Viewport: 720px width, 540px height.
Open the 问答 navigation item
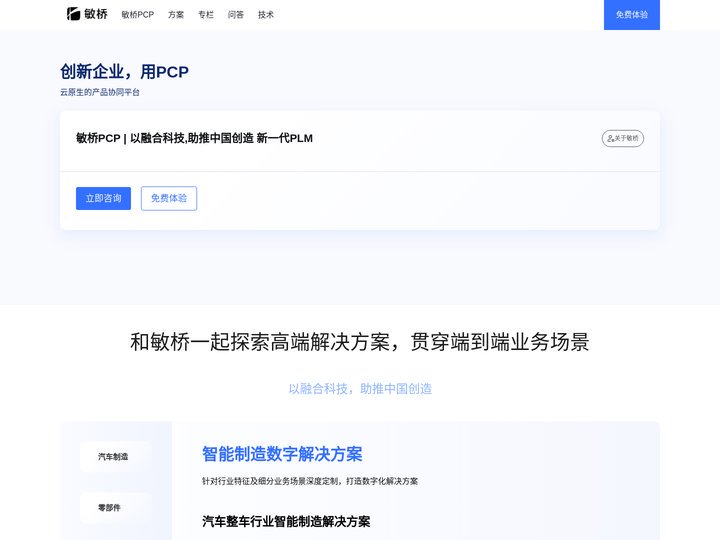click(236, 15)
